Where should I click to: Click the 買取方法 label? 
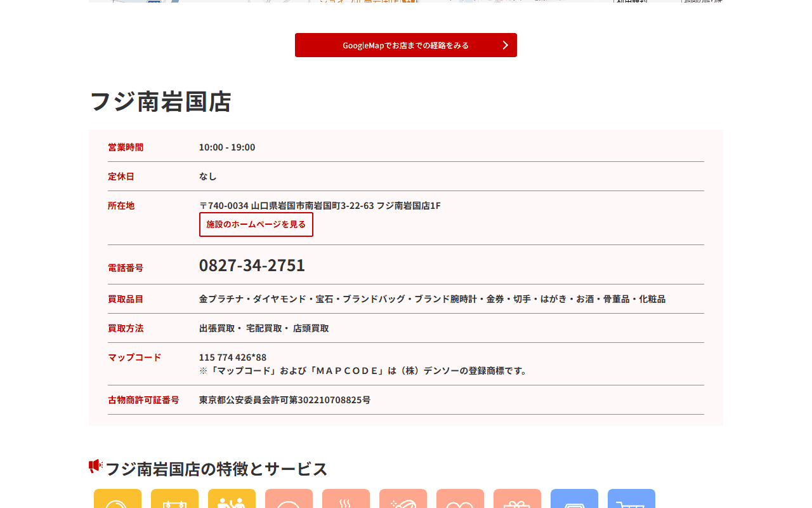coord(126,328)
